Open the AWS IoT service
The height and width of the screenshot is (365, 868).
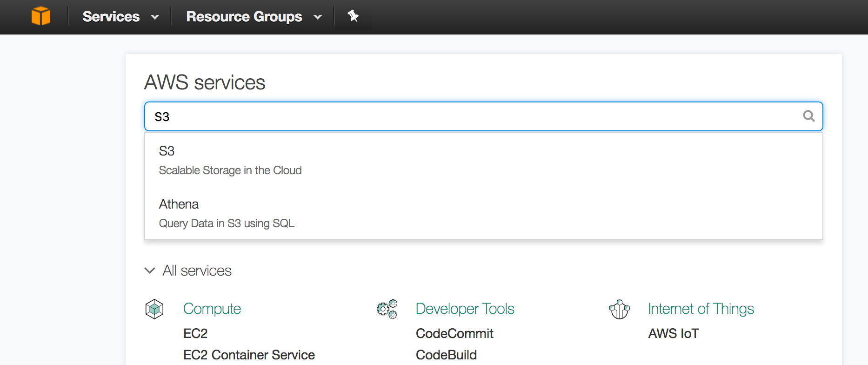click(x=674, y=333)
